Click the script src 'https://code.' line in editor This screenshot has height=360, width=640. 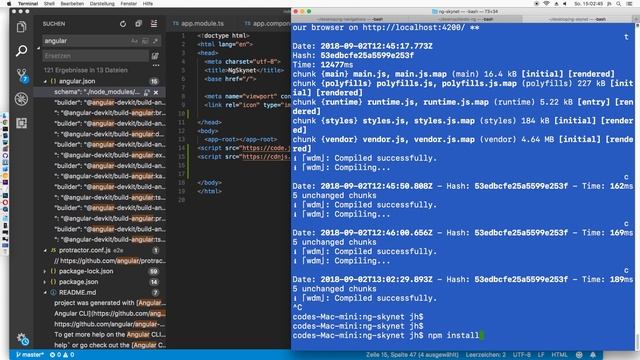pos(244,148)
